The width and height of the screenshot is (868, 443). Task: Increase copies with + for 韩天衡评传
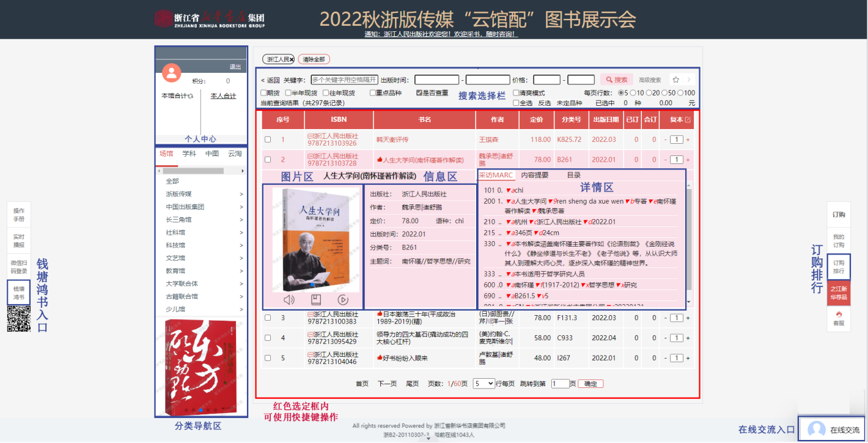pyautogui.click(x=688, y=140)
